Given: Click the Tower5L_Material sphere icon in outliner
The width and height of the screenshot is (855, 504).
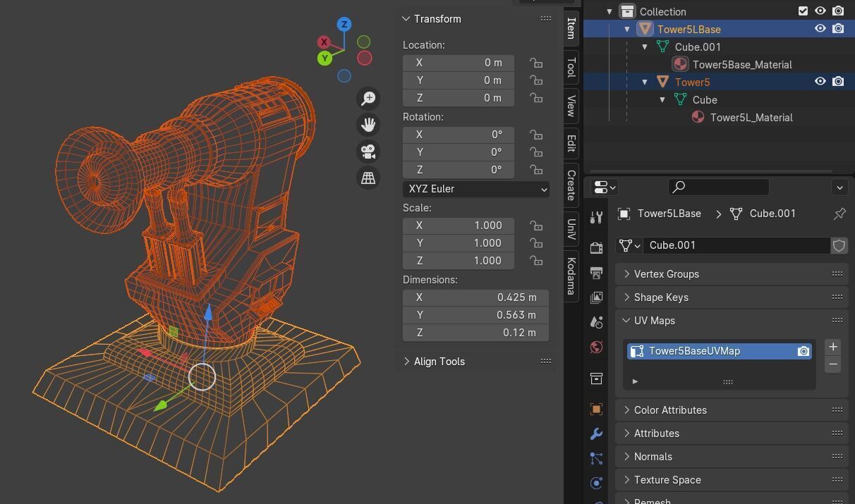Looking at the screenshot, I should (x=698, y=117).
